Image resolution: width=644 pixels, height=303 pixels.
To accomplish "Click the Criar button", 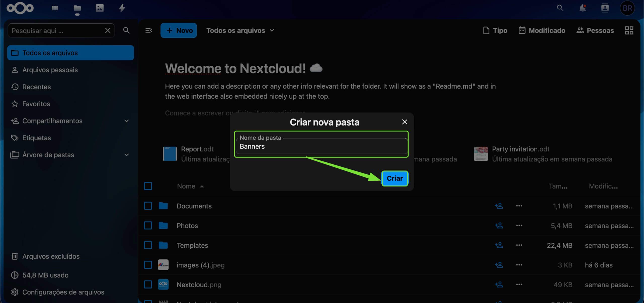I will tap(395, 178).
